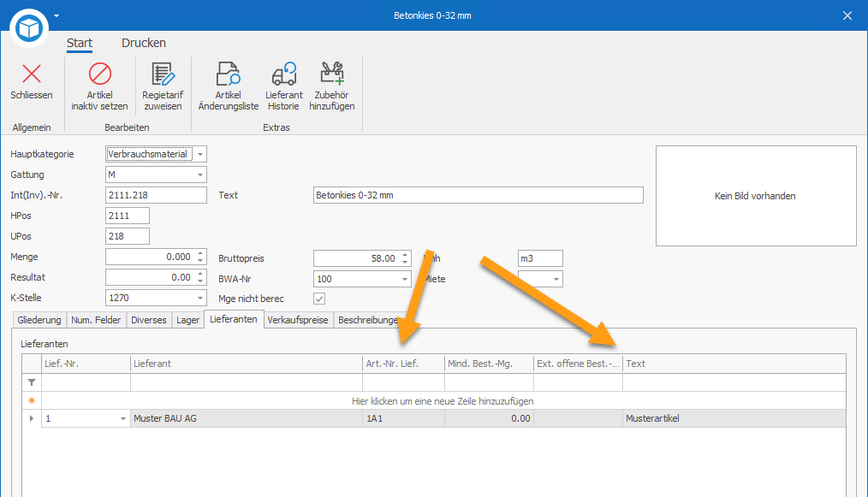Close the Betonkies window
Screen dimensions: 868x497
[847, 15]
